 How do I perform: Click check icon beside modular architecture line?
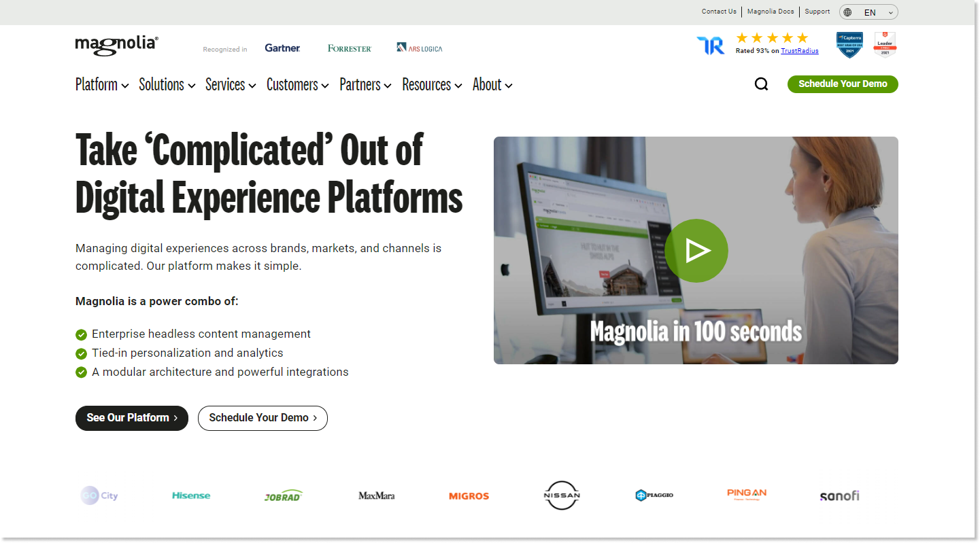81,372
